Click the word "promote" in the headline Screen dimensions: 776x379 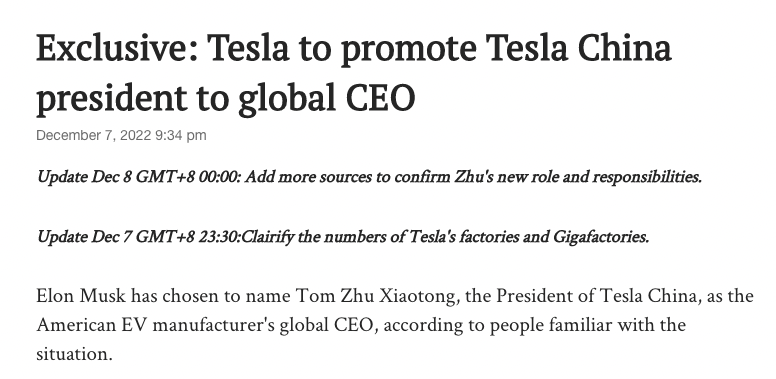(x=408, y=51)
